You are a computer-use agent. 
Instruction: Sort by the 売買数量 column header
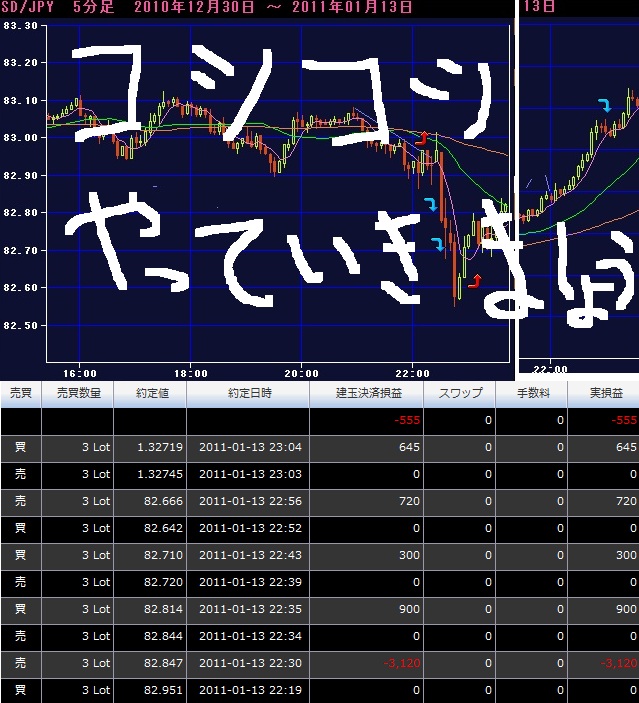point(78,394)
